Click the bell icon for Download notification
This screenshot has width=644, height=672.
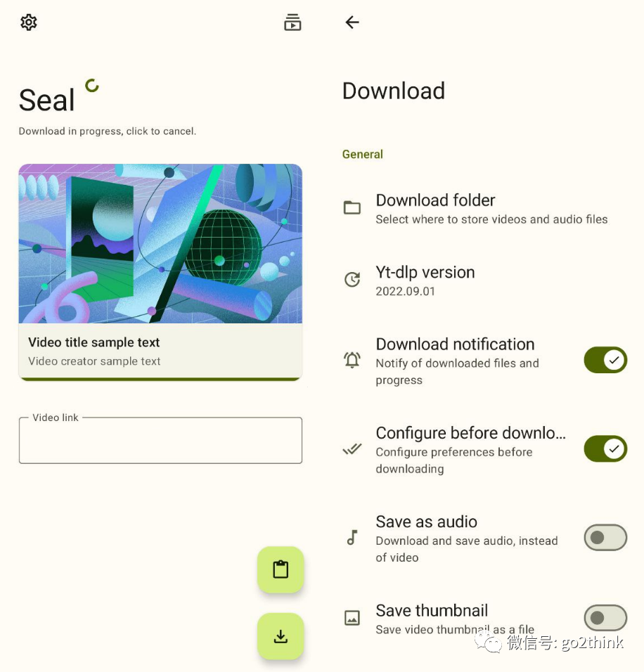352,360
